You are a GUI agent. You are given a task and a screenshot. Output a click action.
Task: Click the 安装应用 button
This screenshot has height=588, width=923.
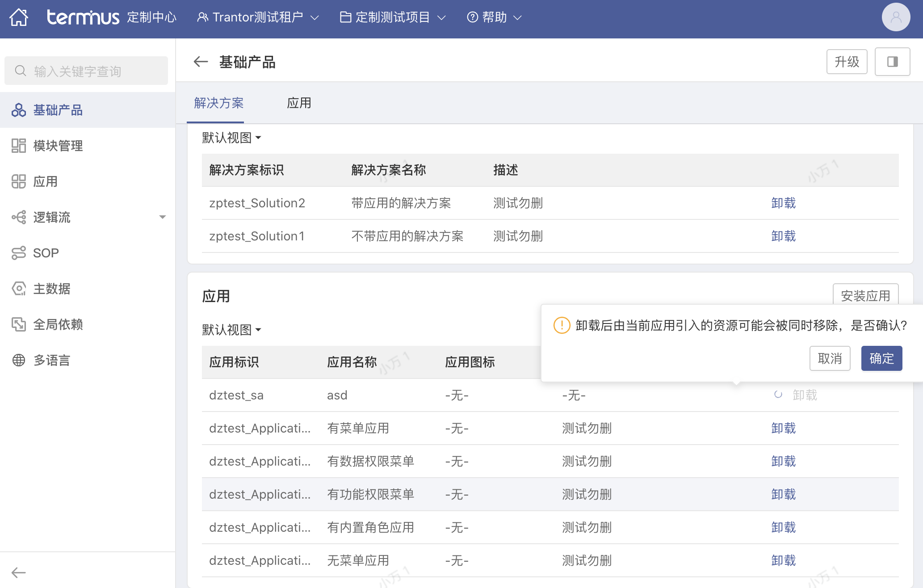pyautogui.click(x=865, y=295)
